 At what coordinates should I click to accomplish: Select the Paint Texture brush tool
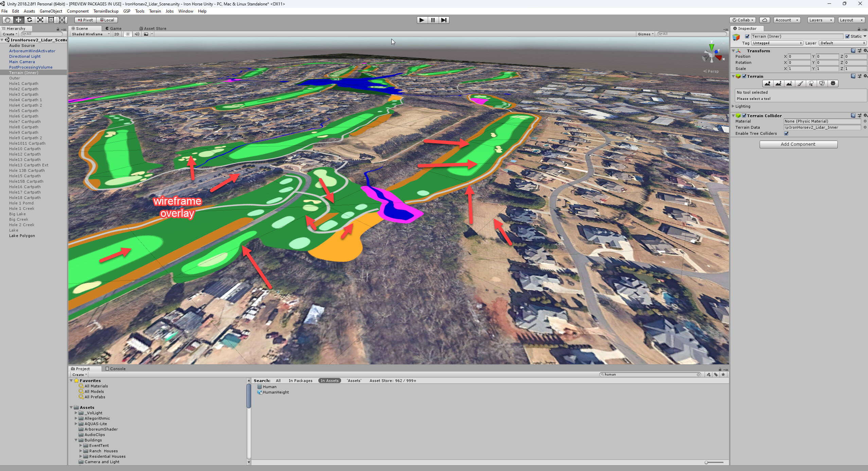click(801, 84)
